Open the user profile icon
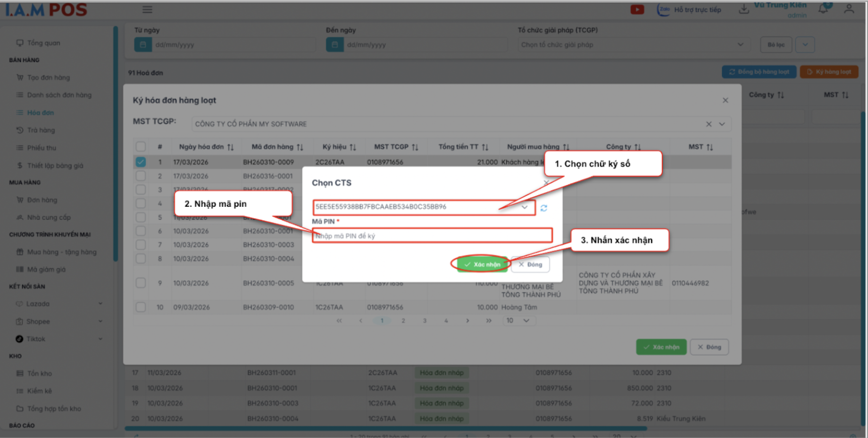Viewport: 868px width, 438px height. click(x=849, y=9)
